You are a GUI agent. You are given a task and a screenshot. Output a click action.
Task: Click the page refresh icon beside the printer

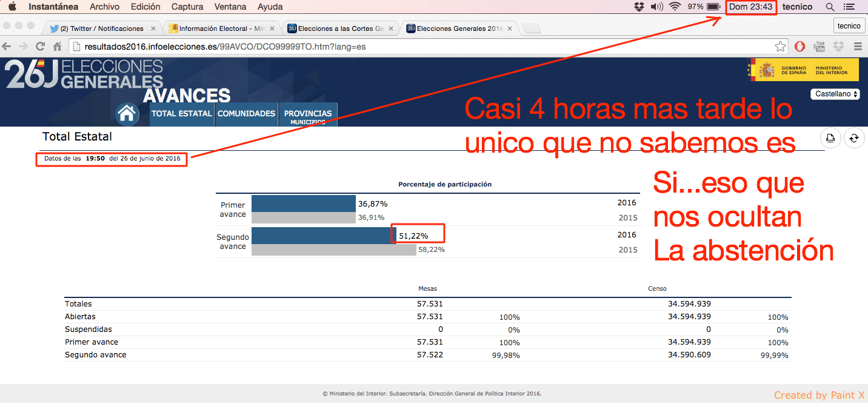point(853,138)
